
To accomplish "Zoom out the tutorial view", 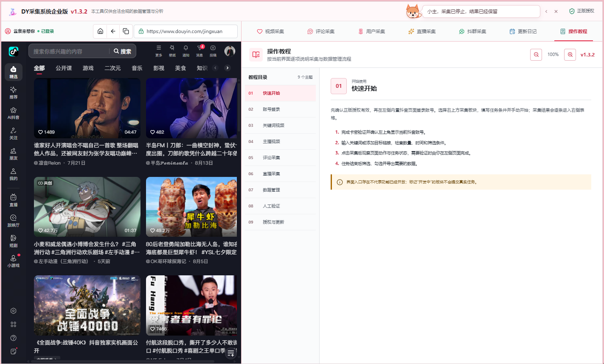I will click(536, 55).
